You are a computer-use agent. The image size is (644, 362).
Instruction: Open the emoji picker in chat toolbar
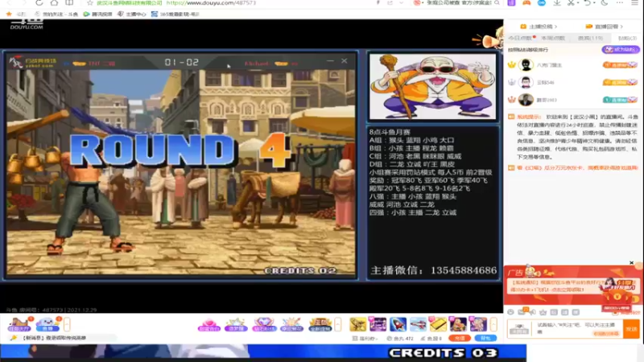[510, 312]
